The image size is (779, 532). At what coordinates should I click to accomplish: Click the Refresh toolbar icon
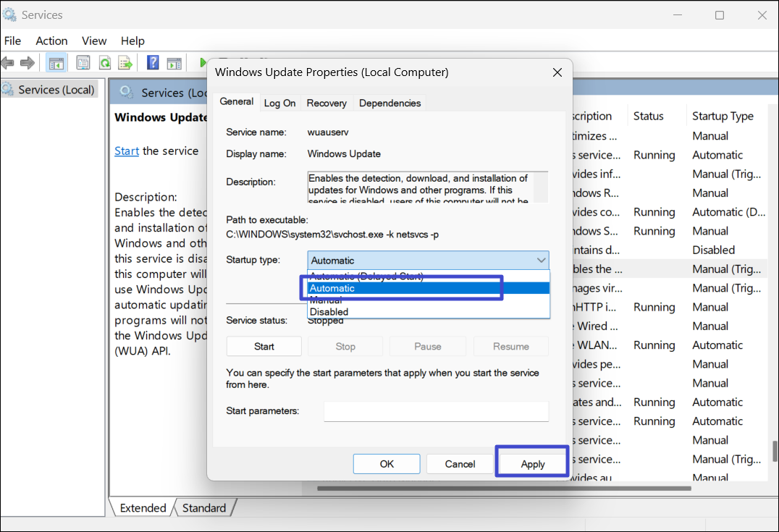[105, 63]
